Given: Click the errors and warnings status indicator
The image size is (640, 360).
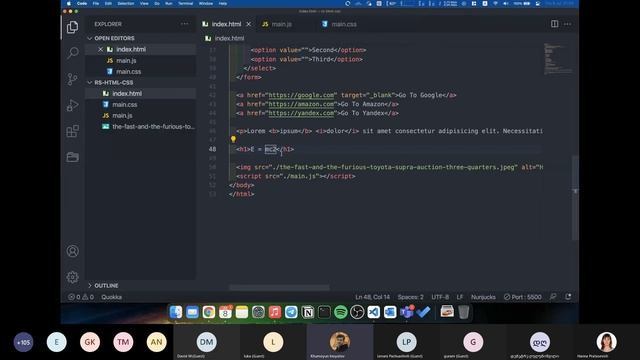Looking at the screenshot, I should [x=81, y=297].
